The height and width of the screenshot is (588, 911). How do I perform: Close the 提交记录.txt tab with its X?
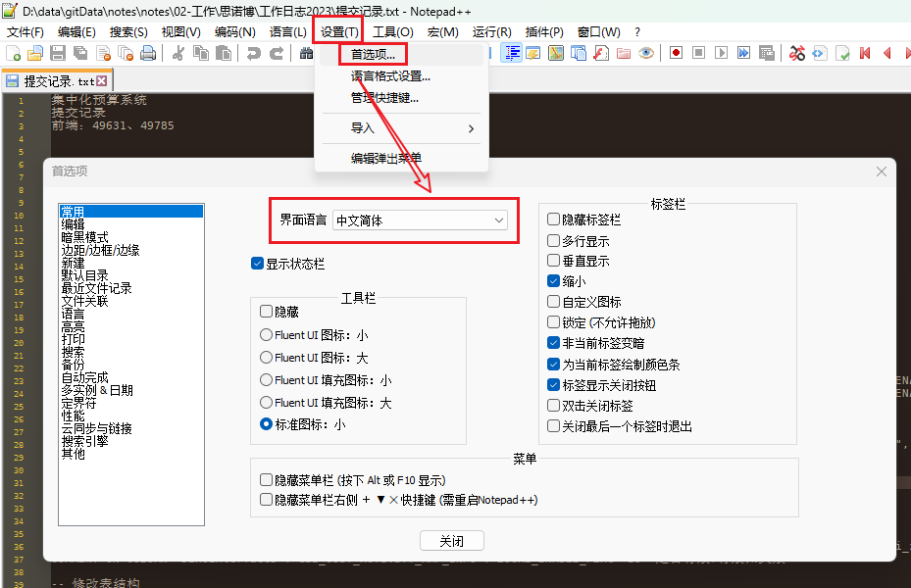click(x=101, y=81)
